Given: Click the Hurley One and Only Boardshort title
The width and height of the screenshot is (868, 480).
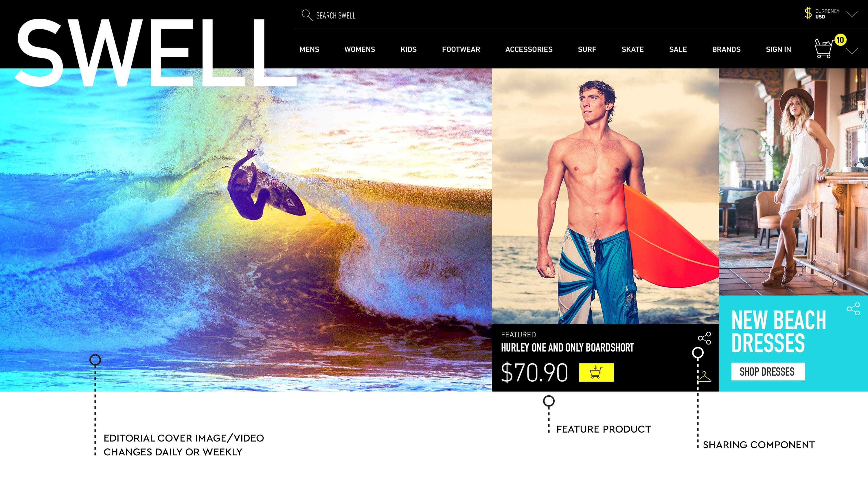Looking at the screenshot, I should click(x=567, y=347).
